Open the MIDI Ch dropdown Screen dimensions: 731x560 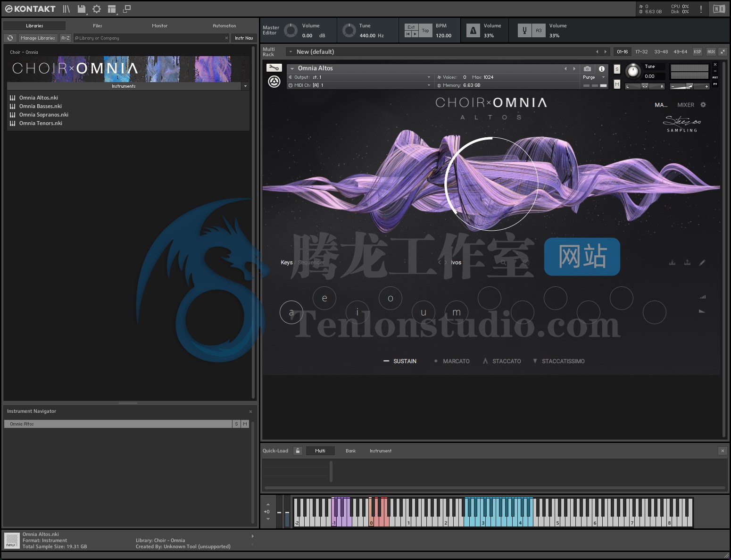click(429, 85)
